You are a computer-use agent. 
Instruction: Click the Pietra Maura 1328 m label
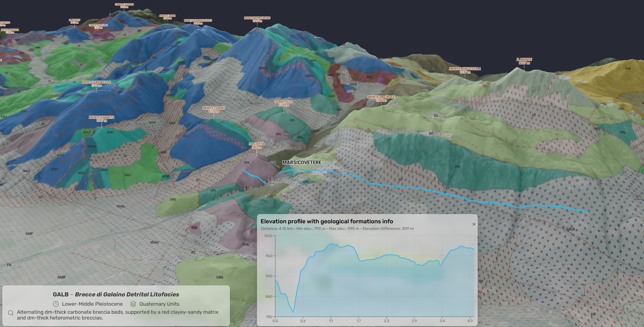[10, 31]
